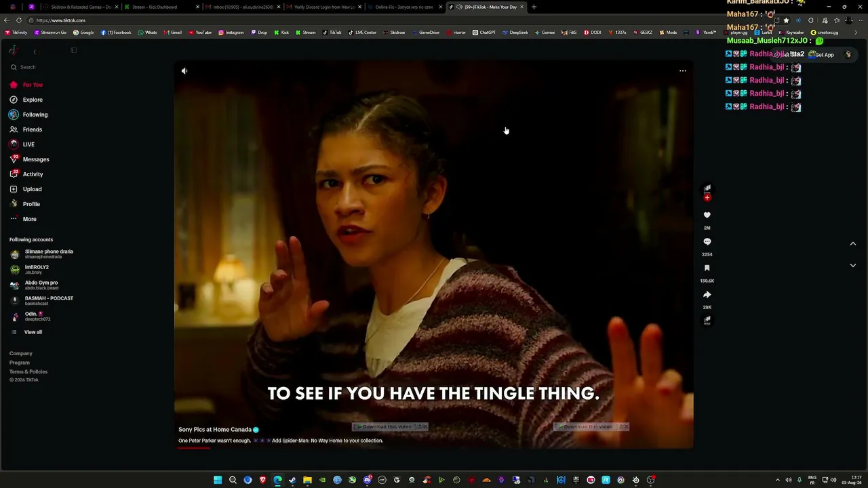Viewport: 868px width, 488px height.
Task: Open File Explorer from the taskbar
Action: [307, 480]
